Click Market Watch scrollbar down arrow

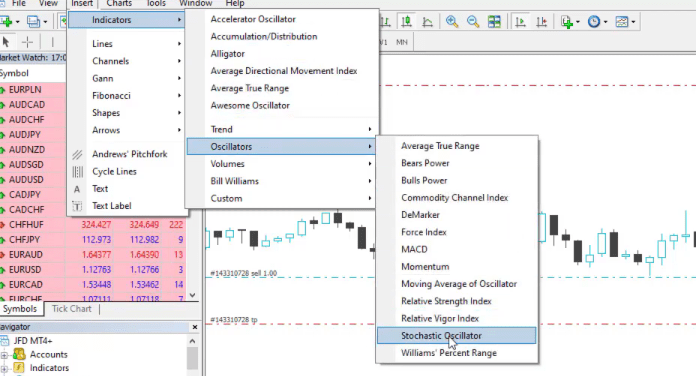click(192, 295)
